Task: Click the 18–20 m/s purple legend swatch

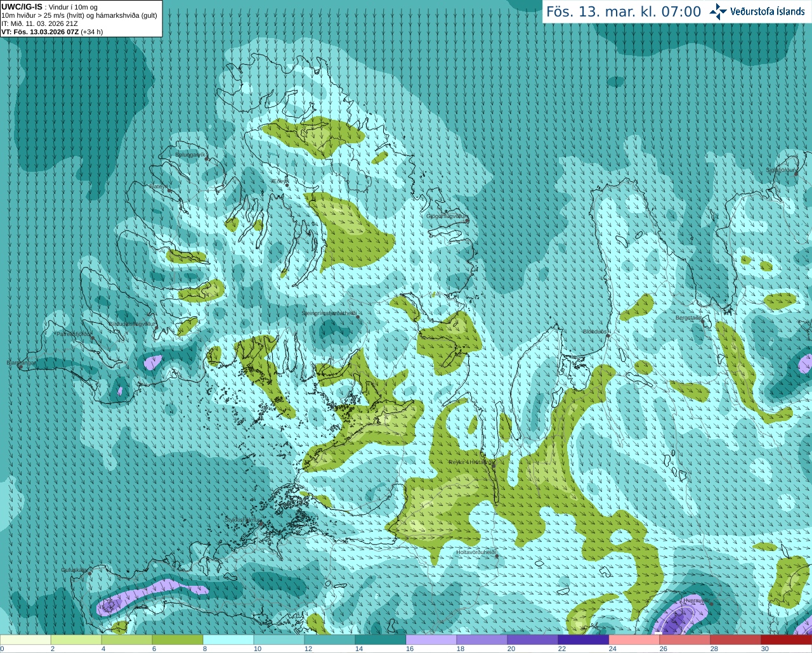Action: (482, 640)
